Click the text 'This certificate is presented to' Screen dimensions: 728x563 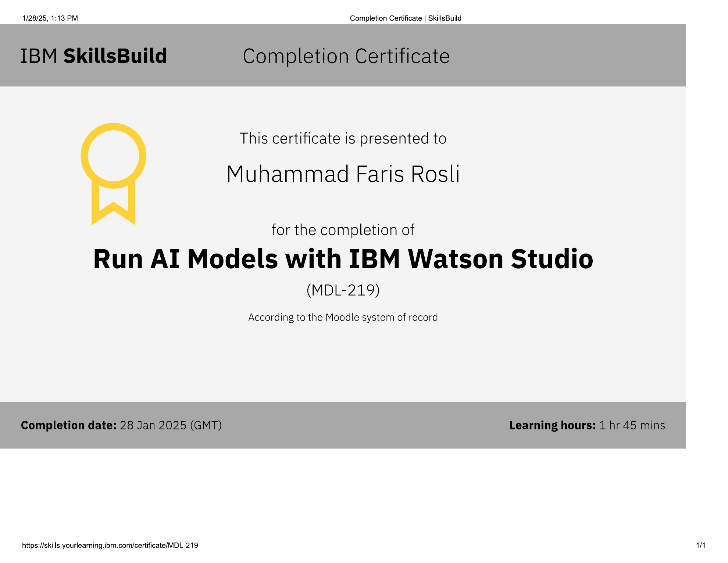click(x=343, y=138)
